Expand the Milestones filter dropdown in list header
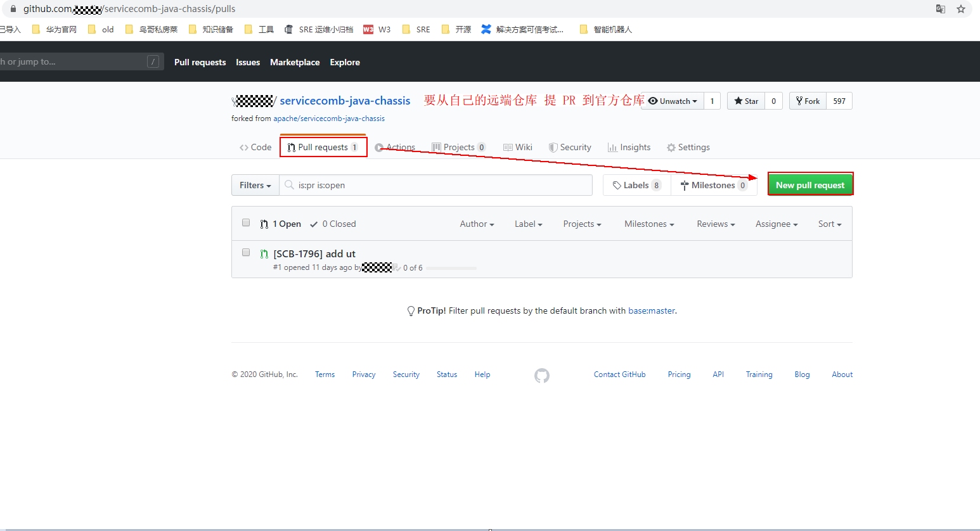The image size is (980, 531). 649,224
